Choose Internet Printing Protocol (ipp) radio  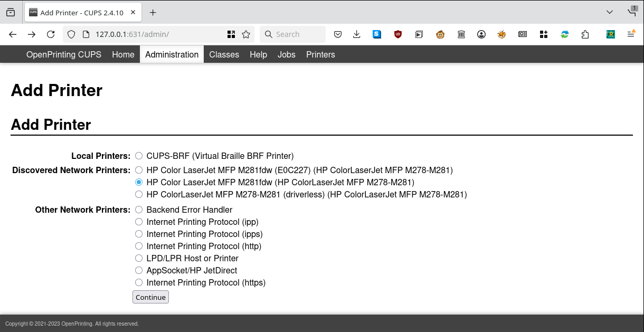[x=139, y=222]
